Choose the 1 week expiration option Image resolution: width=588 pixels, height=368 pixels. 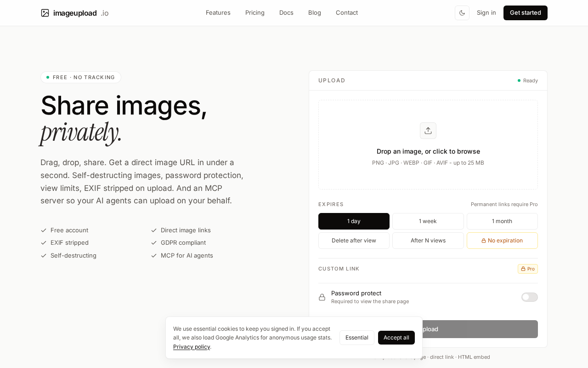click(x=428, y=221)
